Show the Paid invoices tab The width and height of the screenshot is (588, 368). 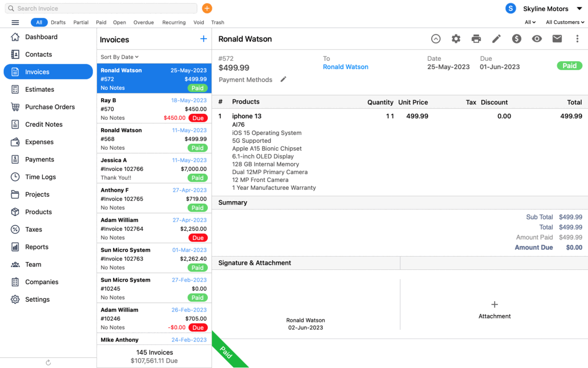(x=101, y=22)
